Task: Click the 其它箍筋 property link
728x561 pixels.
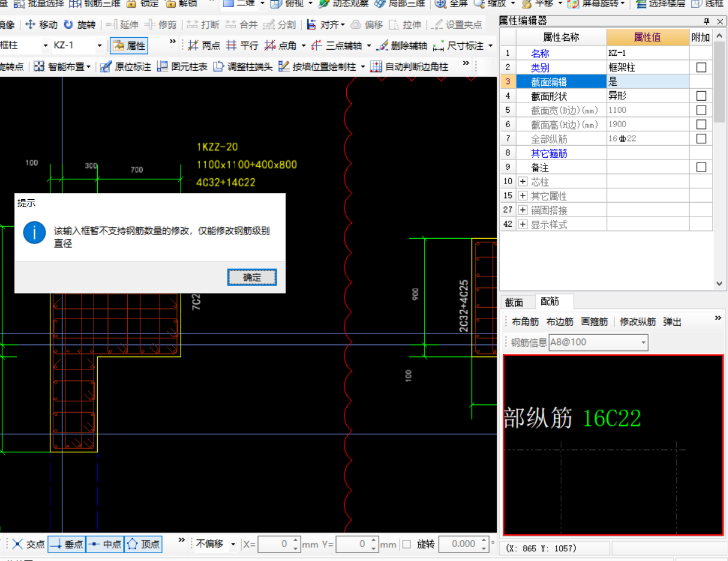Action: pos(549,154)
